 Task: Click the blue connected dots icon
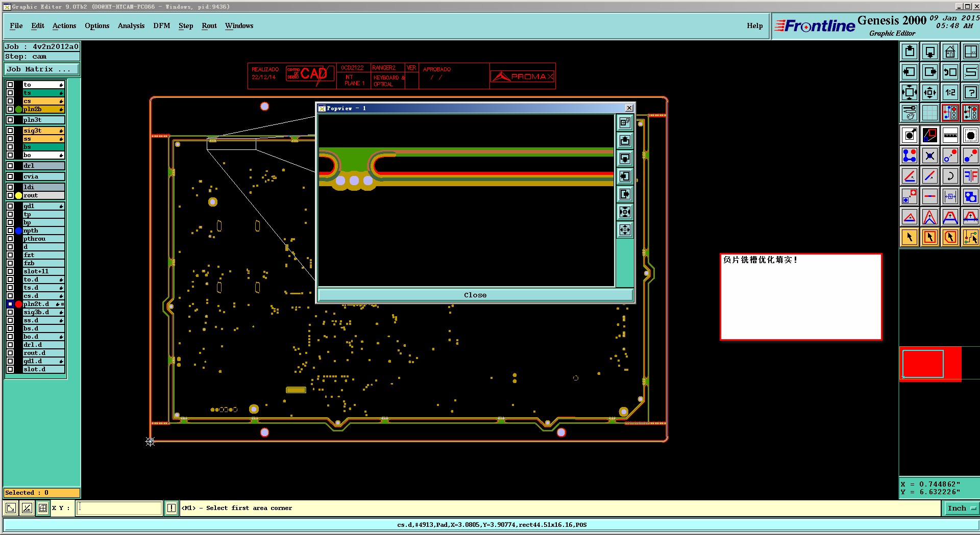[x=910, y=156]
